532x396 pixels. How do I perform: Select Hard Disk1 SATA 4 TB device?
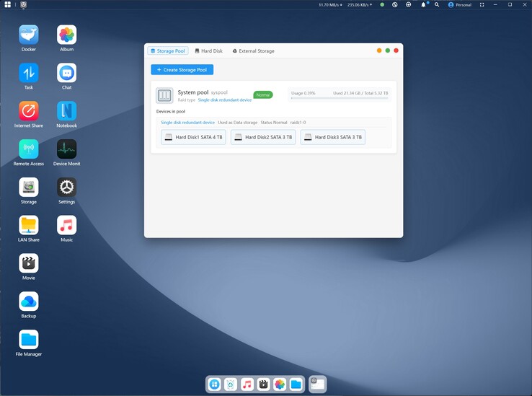[x=193, y=137]
